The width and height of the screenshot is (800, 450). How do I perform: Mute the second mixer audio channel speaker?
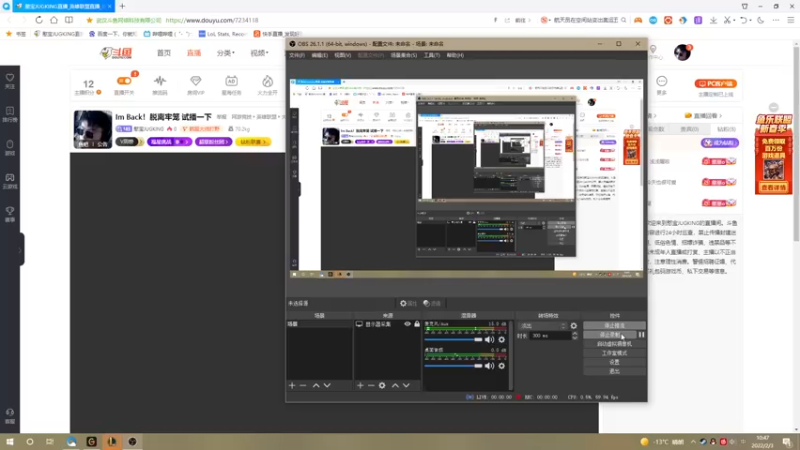[489, 366]
